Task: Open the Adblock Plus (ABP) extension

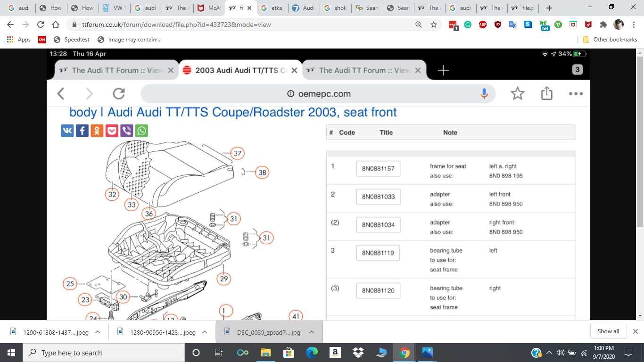Action: coord(483,25)
